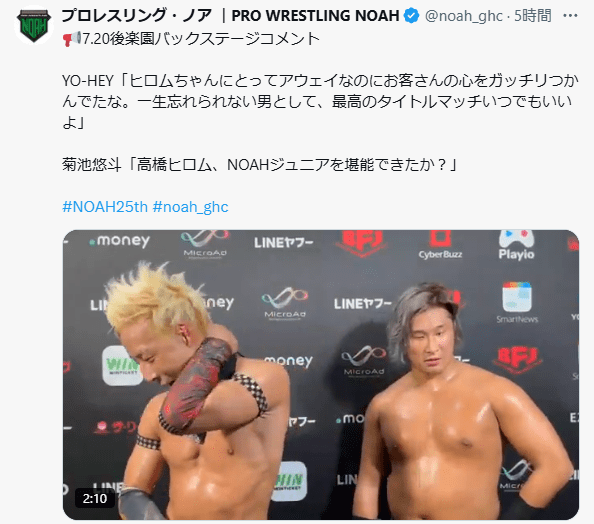Image resolution: width=594 pixels, height=524 pixels.
Task: Click the YO-HEY quote text
Action: [320, 102]
